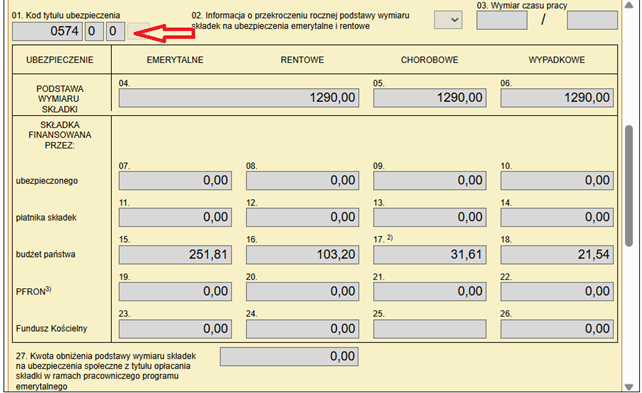
Task: Click the ubezpieczonego row label
Action: (47, 181)
